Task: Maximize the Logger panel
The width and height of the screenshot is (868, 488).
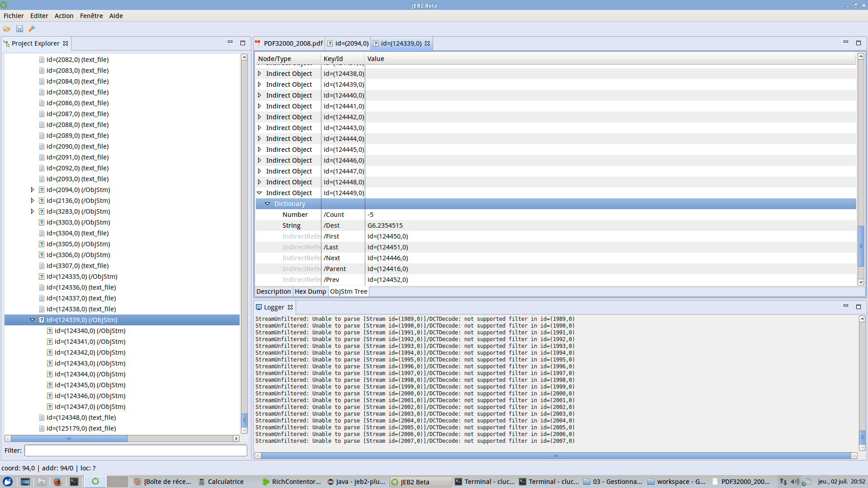Action: pyautogui.click(x=859, y=306)
